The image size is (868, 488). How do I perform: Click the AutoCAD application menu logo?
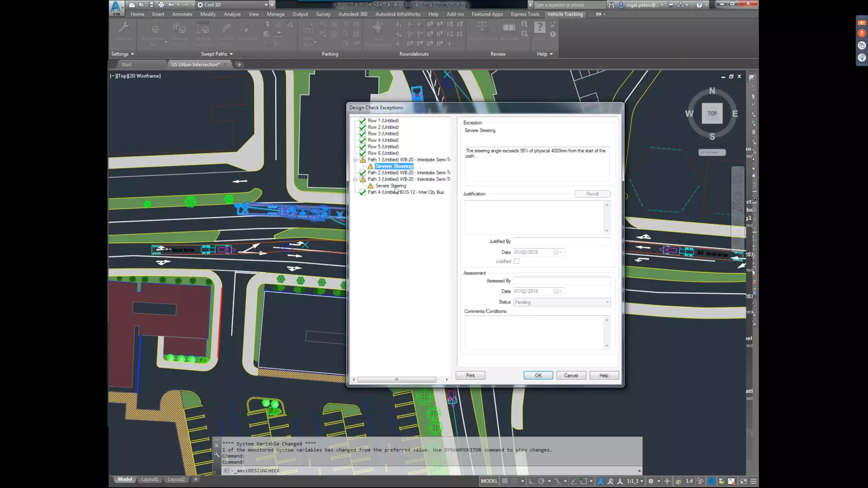pyautogui.click(x=116, y=7)
